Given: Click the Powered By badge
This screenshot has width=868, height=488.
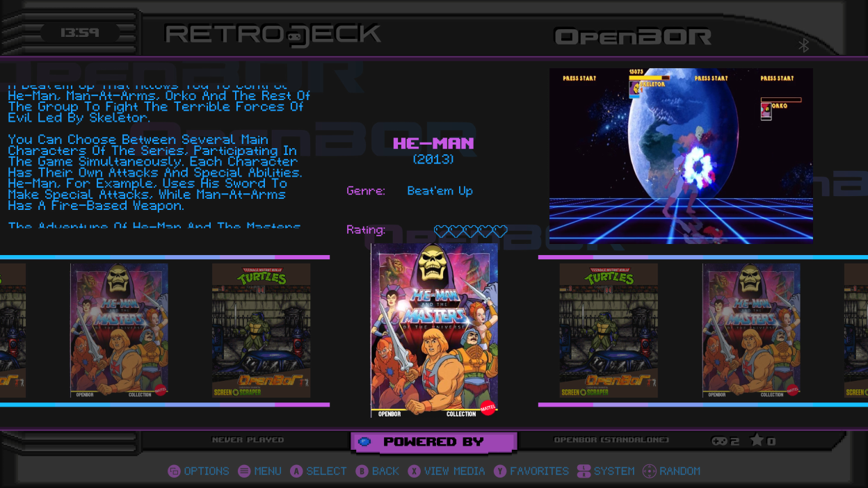Looking at the screenshot, I should point(434,442).
